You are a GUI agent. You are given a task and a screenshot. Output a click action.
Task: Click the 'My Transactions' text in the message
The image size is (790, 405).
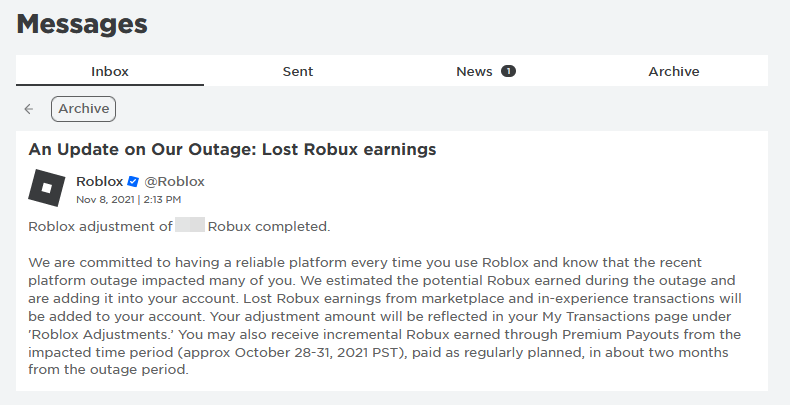(591, 316)
